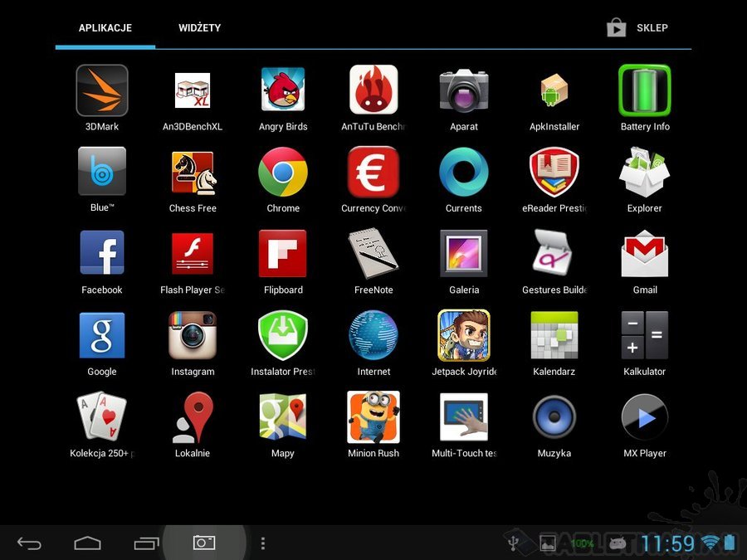
Task: Open Google Currents app
Action: (464, 172)
